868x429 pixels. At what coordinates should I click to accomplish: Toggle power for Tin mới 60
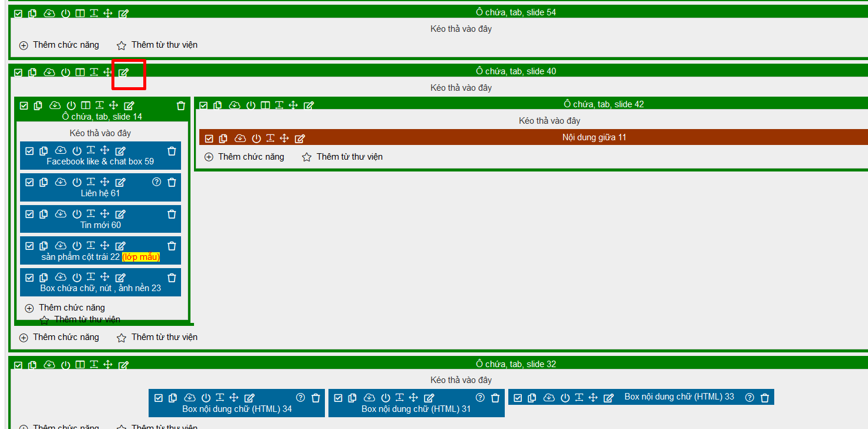coord(77,214)
